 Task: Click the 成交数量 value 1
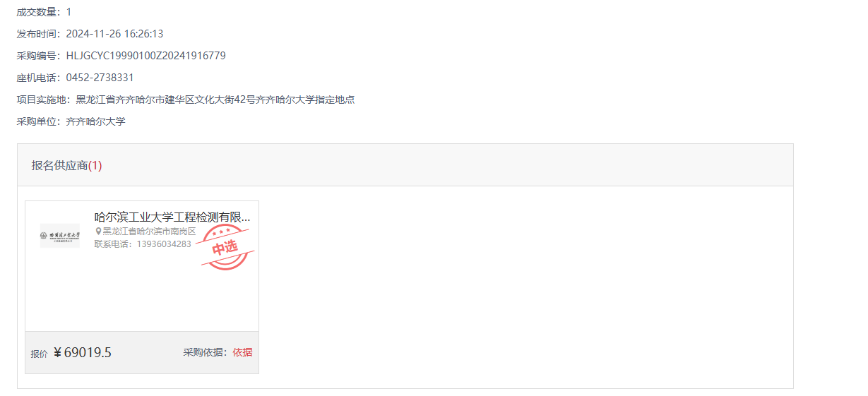tap(69, 12)
